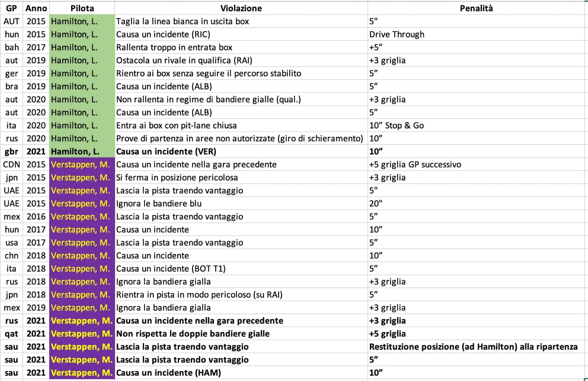Click the 'Causa un incidente (HAM)' cell
The image size is (588, 381).
point(168,373)
